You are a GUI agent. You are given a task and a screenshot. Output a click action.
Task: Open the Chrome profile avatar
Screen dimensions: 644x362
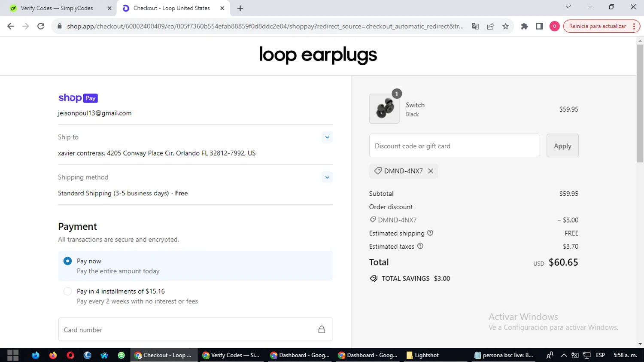pos(554,26)
